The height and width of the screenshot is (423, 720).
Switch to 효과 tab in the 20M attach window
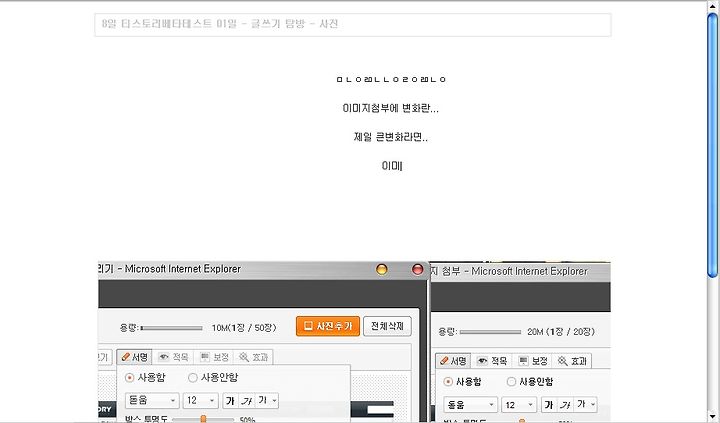(x=572, y=361)
